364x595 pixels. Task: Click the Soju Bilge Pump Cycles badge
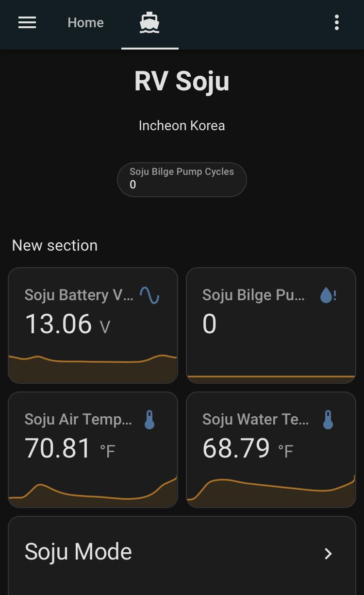(182, 179)
